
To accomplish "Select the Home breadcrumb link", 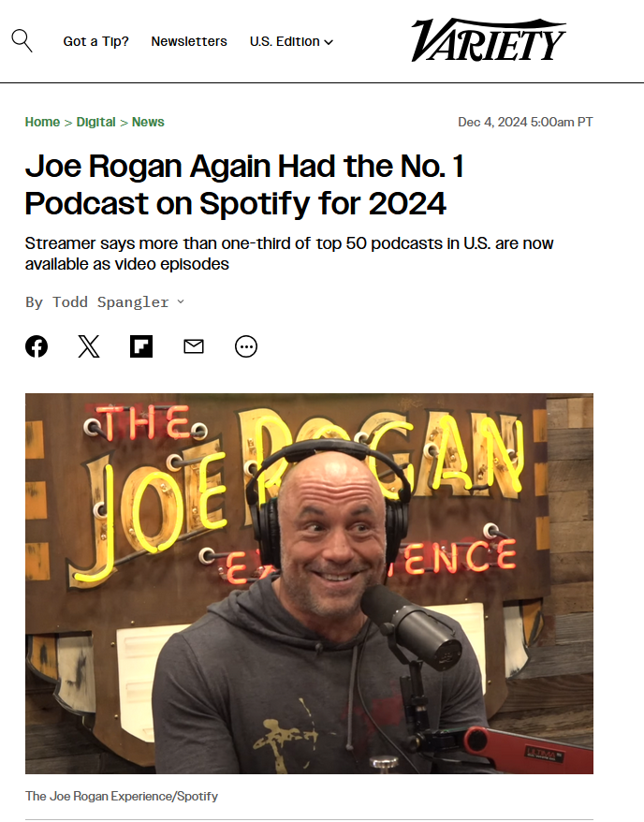I will (42, 122).
